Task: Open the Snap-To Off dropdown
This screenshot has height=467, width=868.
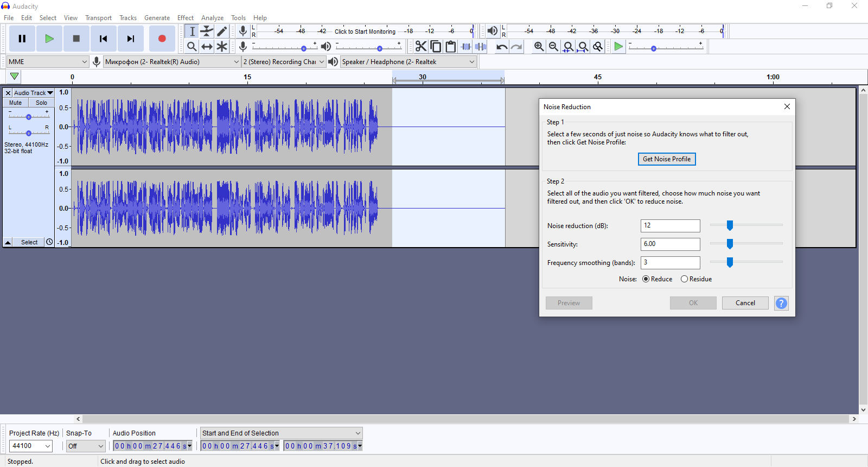Action: (86, 446)
